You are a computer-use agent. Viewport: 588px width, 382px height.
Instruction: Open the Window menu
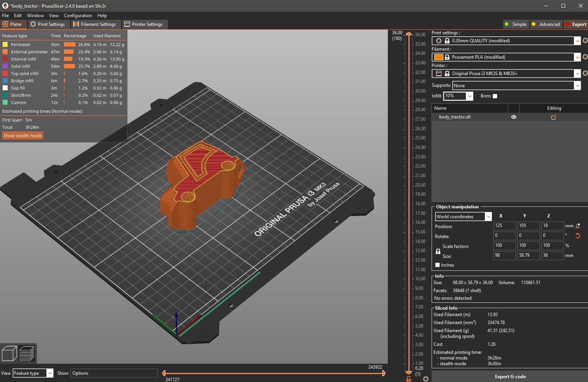[35, 16]
